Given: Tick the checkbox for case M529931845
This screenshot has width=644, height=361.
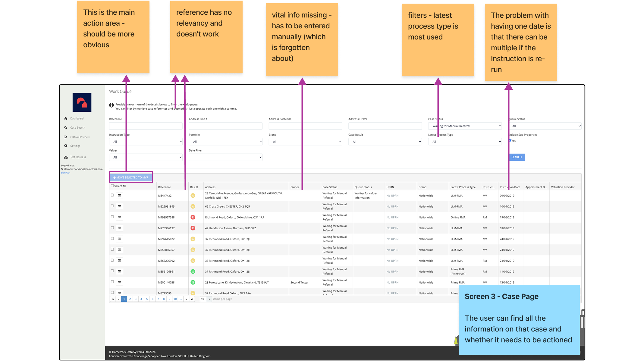Looking at the screenshot, I should pos(112,206).
